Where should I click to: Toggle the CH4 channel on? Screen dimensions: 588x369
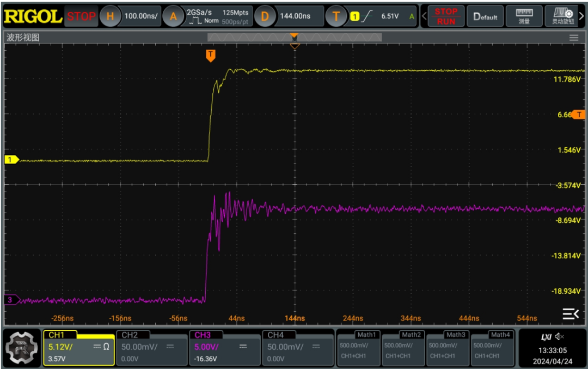point(298,347)
